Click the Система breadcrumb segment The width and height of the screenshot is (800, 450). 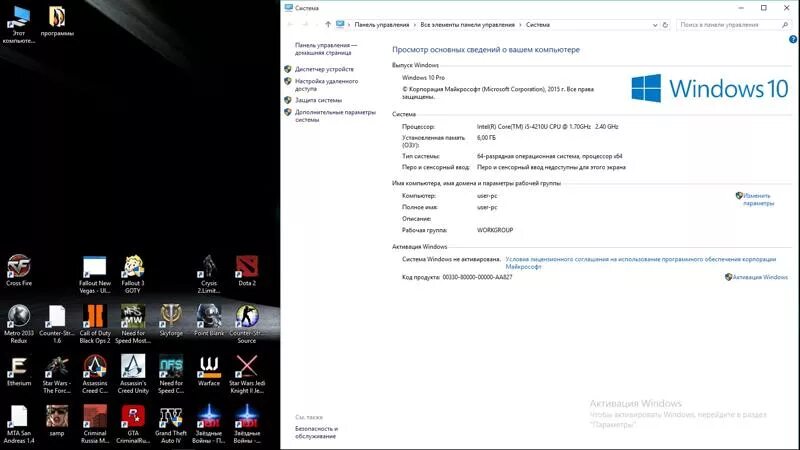[x=538, y=24]
